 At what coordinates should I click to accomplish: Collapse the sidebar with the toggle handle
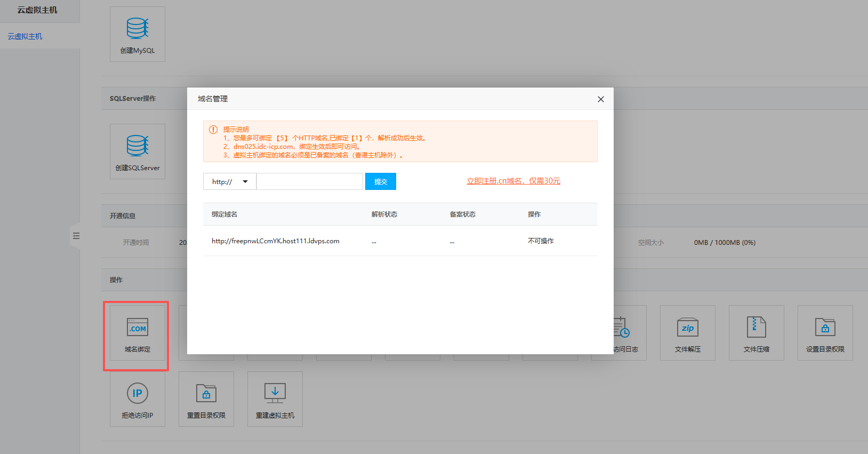pos(76,236)
